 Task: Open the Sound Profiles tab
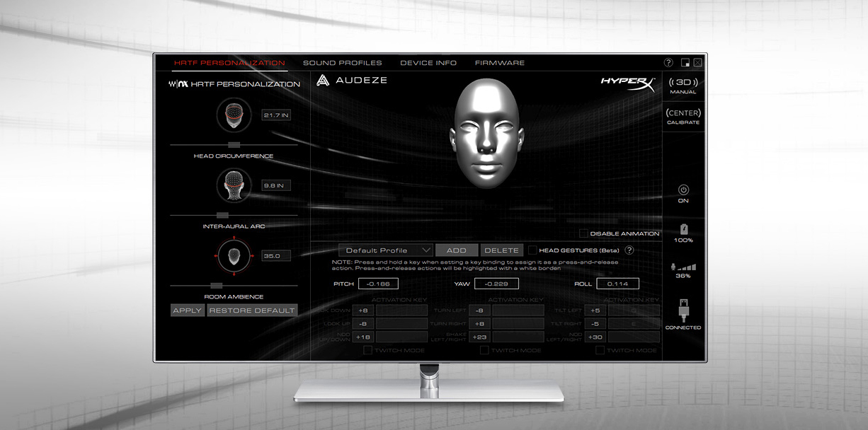342,63
